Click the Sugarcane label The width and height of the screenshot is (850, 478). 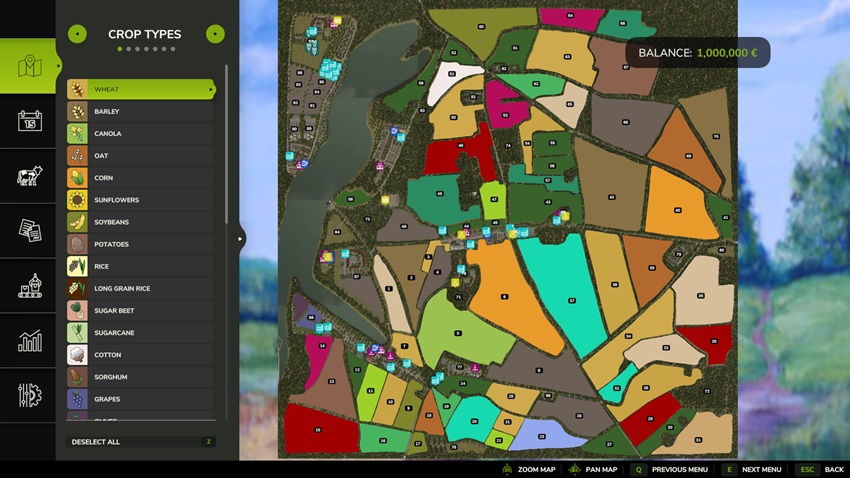click(114, 333)
